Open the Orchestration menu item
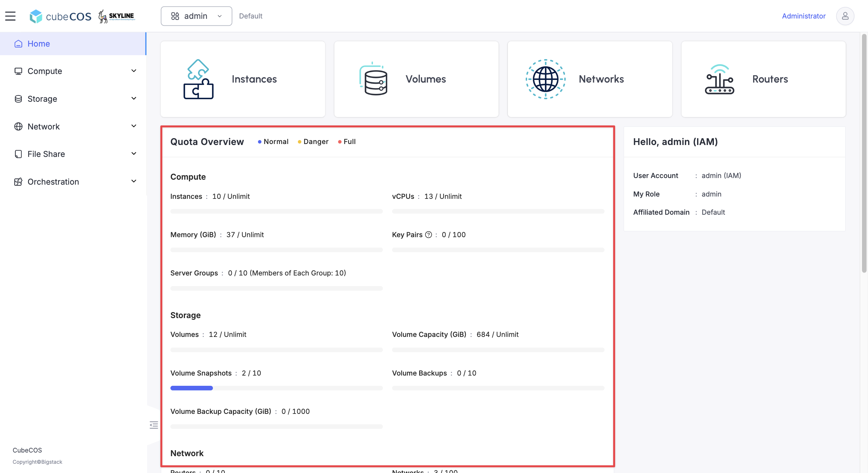 [73, 182]
